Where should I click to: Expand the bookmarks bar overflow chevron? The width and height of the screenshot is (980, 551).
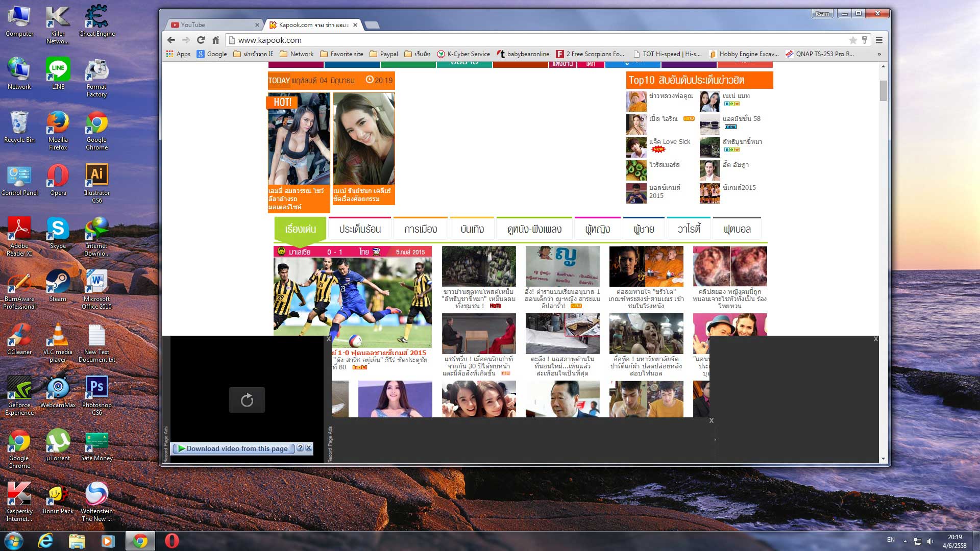(879, 54)
